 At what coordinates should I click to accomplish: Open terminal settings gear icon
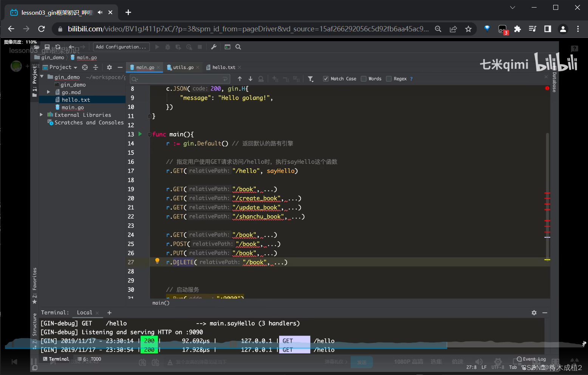pyautogui.click(x=534, y=313)
